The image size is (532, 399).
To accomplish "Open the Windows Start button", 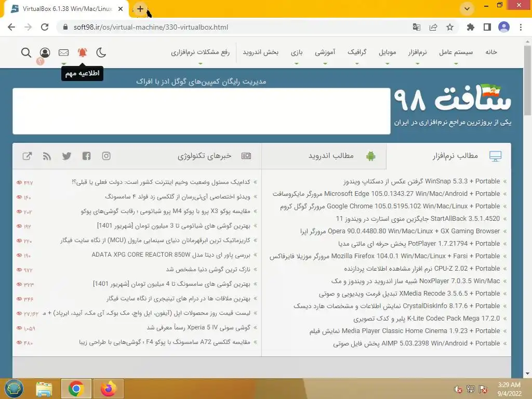I will click(14, 389).
